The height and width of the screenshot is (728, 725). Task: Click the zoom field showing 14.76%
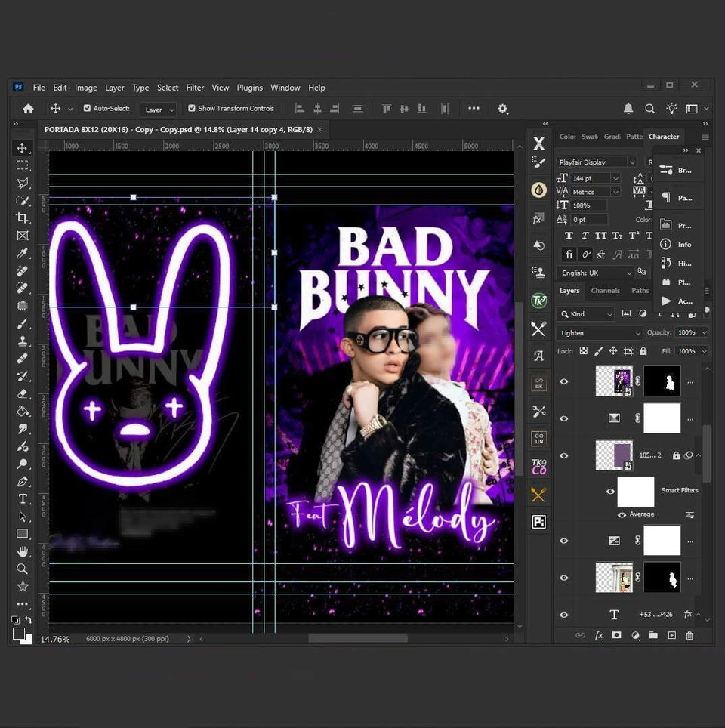pyautogui.click(x=55, y=640)
